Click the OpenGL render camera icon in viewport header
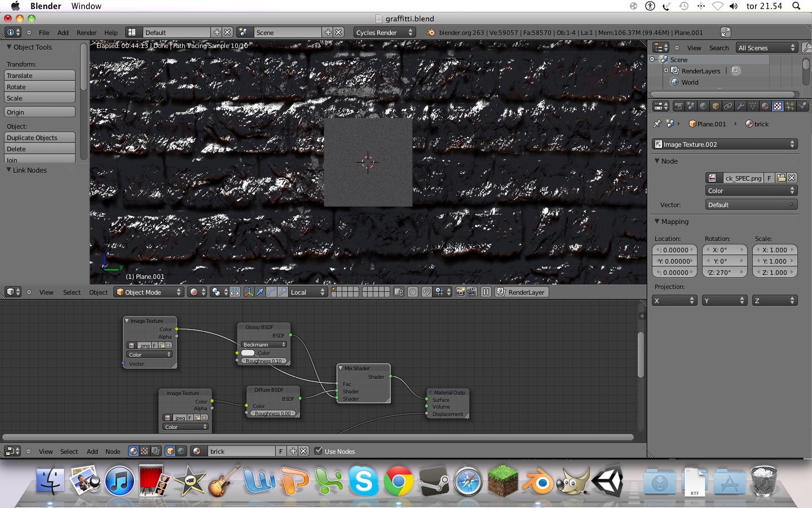Image resolution: width=812 pixels, height=508 pixels. click(x=461, y=292)
